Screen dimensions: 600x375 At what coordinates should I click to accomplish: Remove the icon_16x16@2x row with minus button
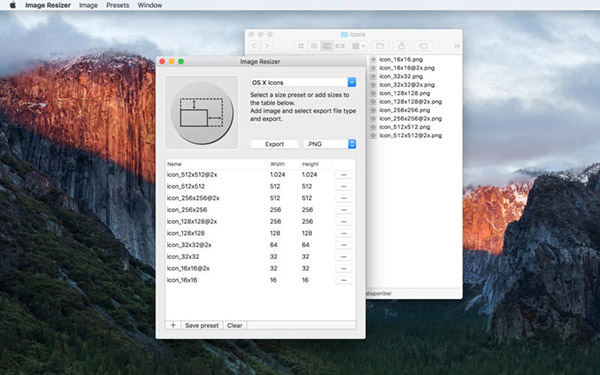(x=344, y=268)
